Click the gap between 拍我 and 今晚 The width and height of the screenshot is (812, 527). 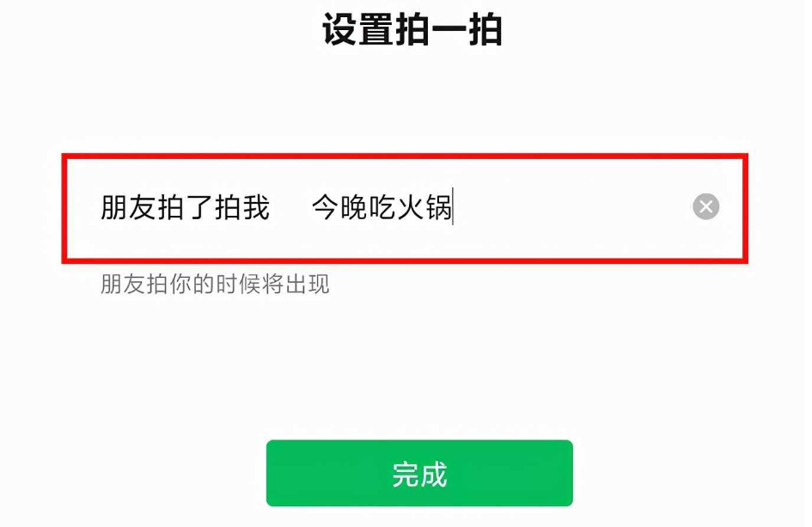click(290, 207)
